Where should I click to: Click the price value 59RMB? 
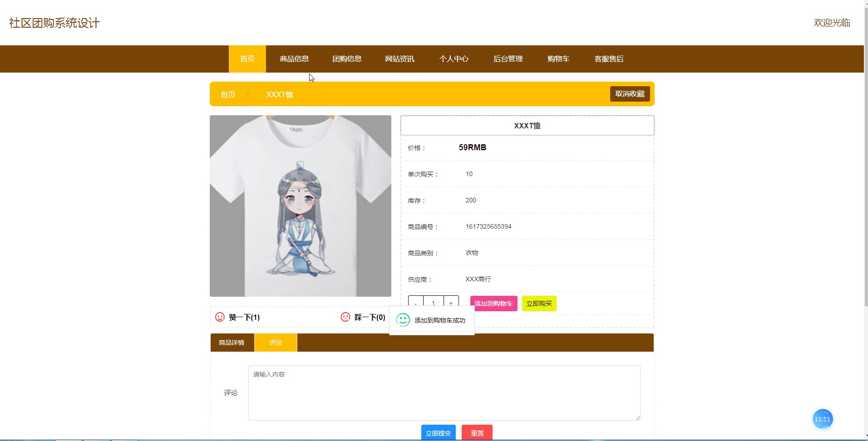coord(472,147)
